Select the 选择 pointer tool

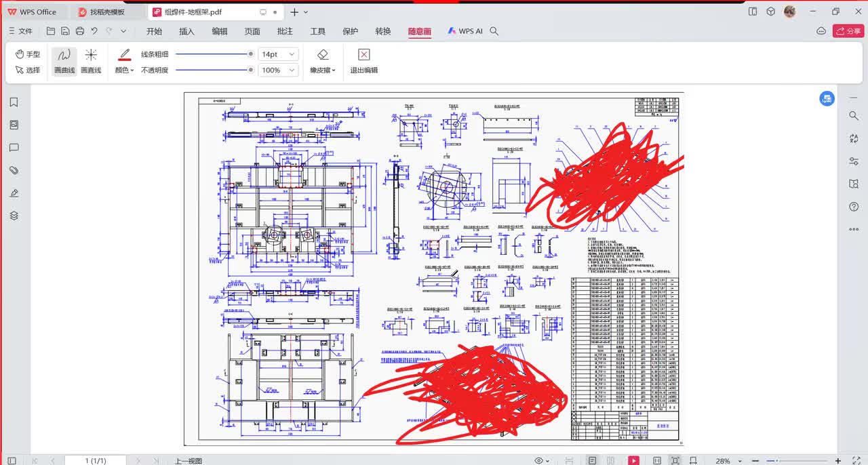tap(28, 70)
